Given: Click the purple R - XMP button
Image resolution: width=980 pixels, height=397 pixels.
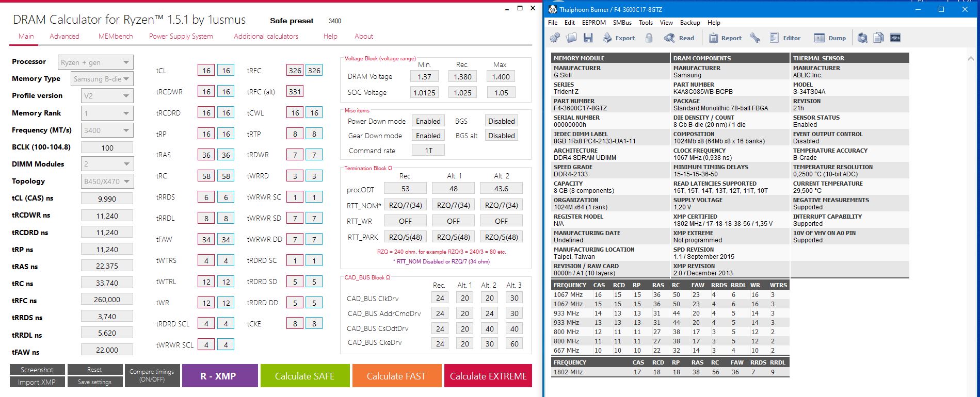Looking at the screenshot, I should [x=220, y=376].
